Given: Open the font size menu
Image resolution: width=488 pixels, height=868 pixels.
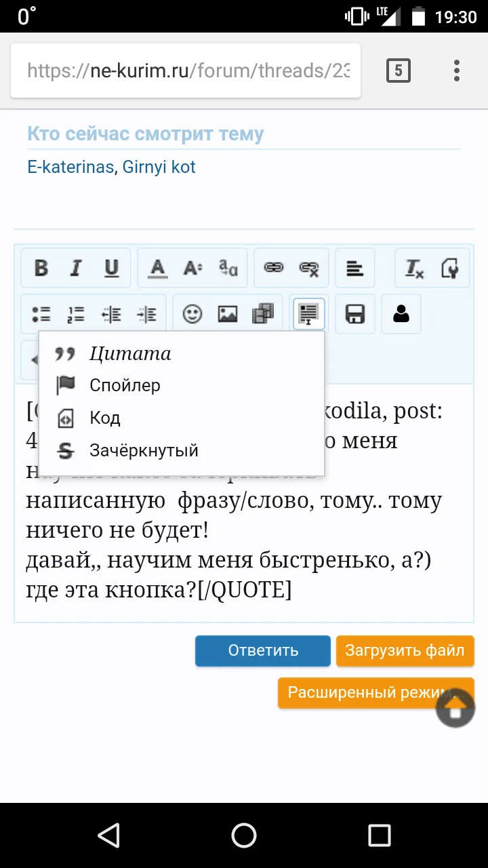Looking at the screenshot, I should [193, 269].
